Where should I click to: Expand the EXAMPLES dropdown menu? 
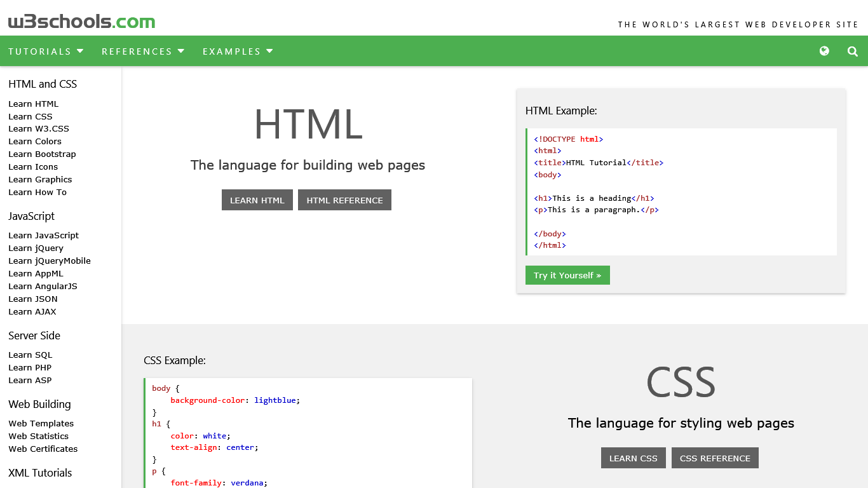pos(237,51)
